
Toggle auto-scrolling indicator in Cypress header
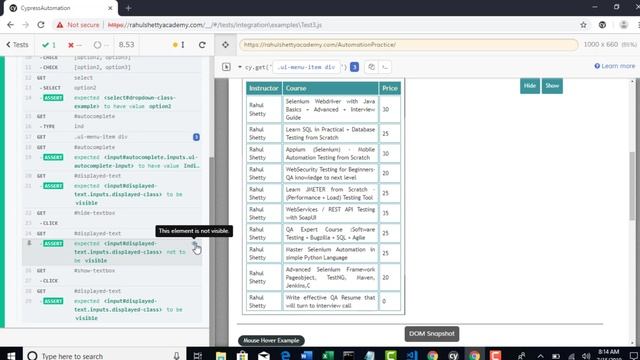point(179,45)
